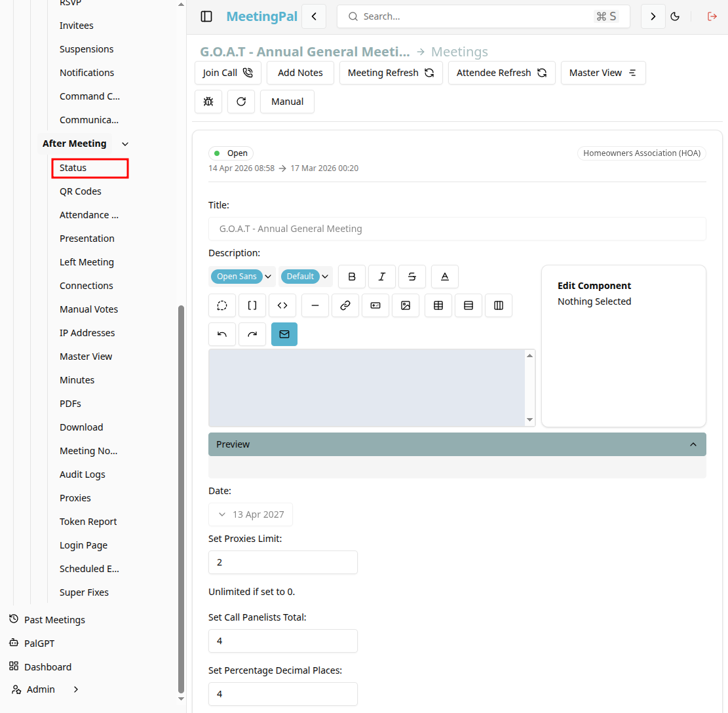This screenshot has height=713, width=728.
Task: Insert horizontal rule
Action: pyautogui.click(x=315, y=305)
